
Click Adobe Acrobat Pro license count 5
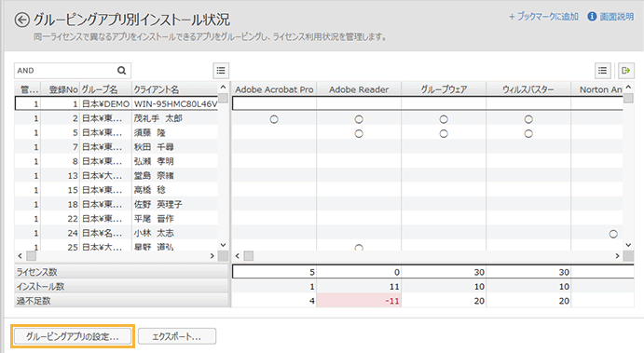click(x=274, y=272)
